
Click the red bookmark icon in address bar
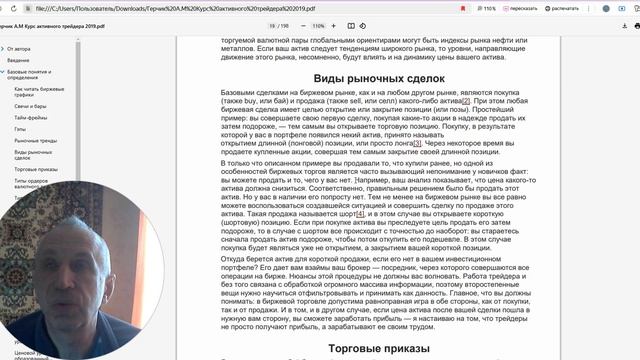(463, 8)
